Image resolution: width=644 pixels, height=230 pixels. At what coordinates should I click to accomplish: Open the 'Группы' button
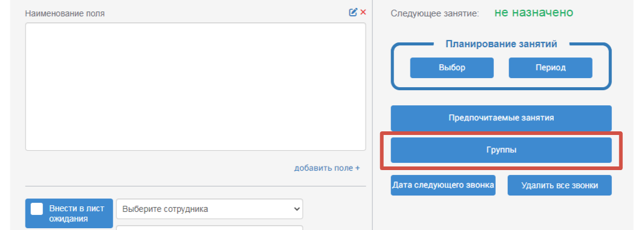501,150
